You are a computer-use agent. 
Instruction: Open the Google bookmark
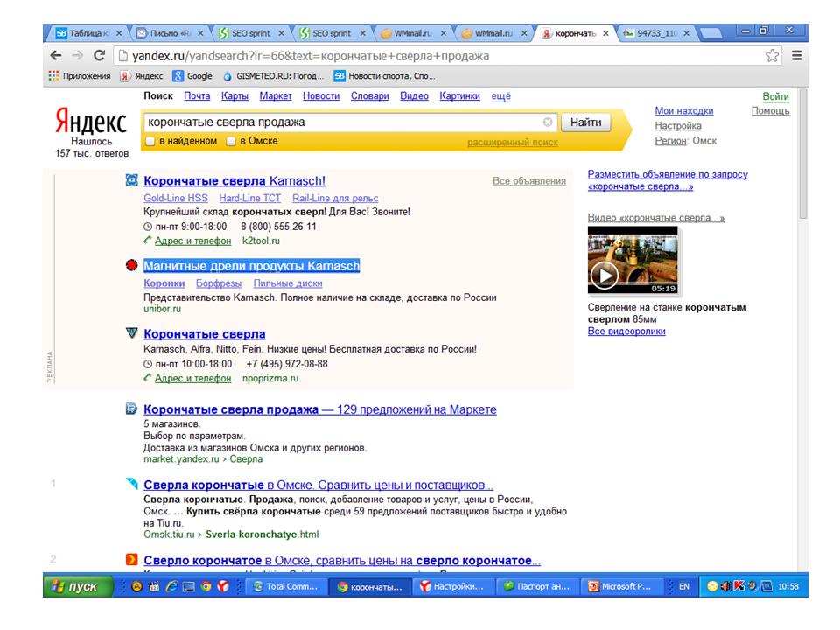click(192, 76)
